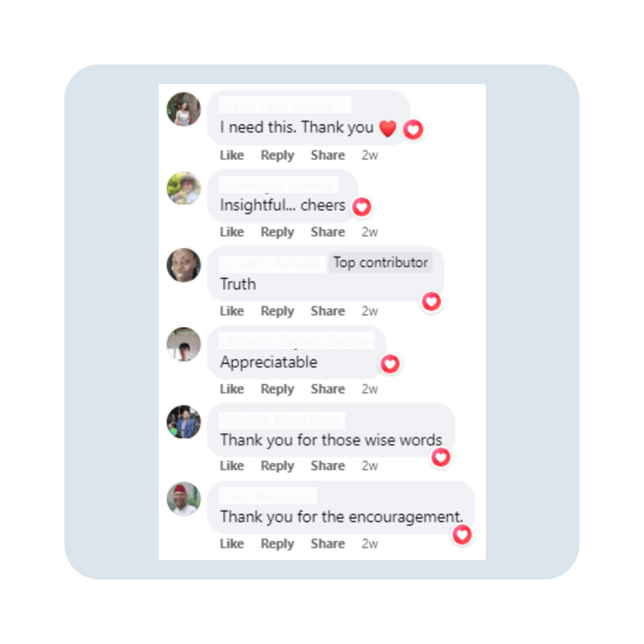Like the 'I need this. Thank you' comment

231,155
